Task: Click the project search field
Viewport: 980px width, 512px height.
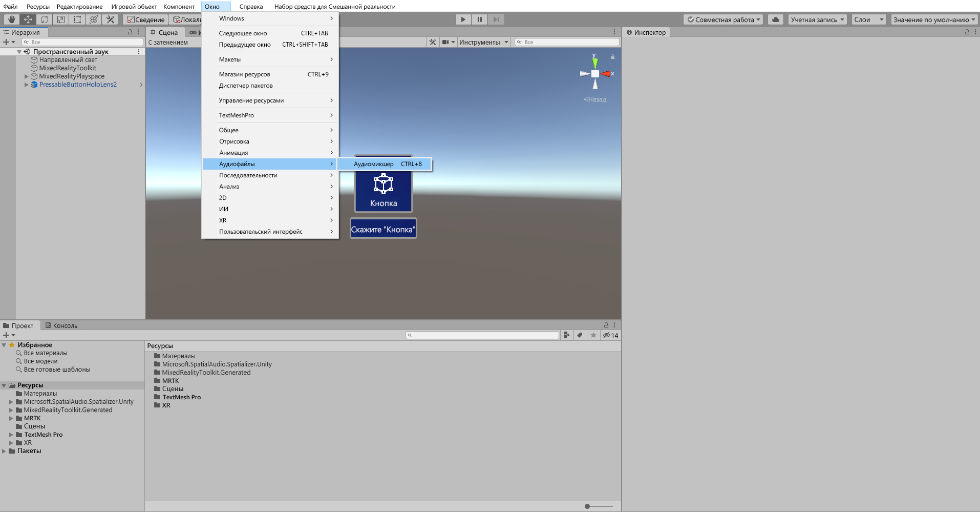Action: pyautogui.click(x=482, y=335)
